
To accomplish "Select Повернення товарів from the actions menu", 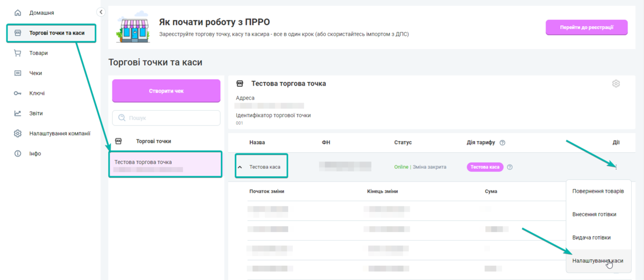I will coord(598,192).
